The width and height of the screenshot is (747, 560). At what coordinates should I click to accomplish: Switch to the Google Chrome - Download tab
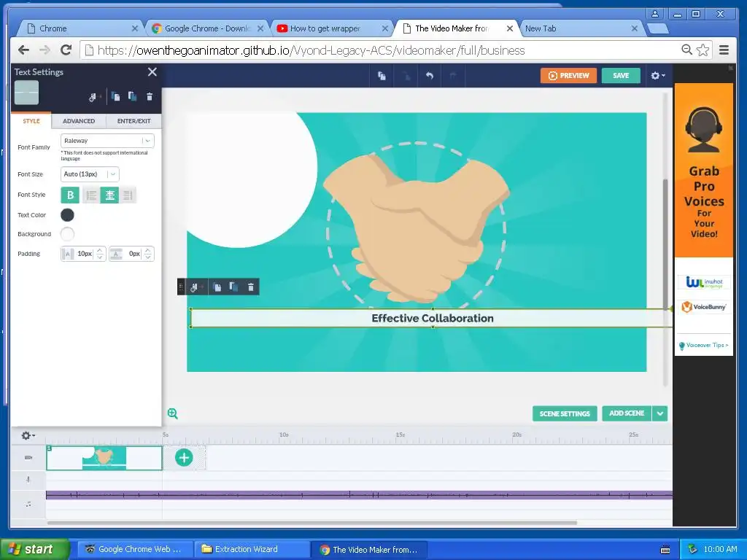click(x=206, y=28)
